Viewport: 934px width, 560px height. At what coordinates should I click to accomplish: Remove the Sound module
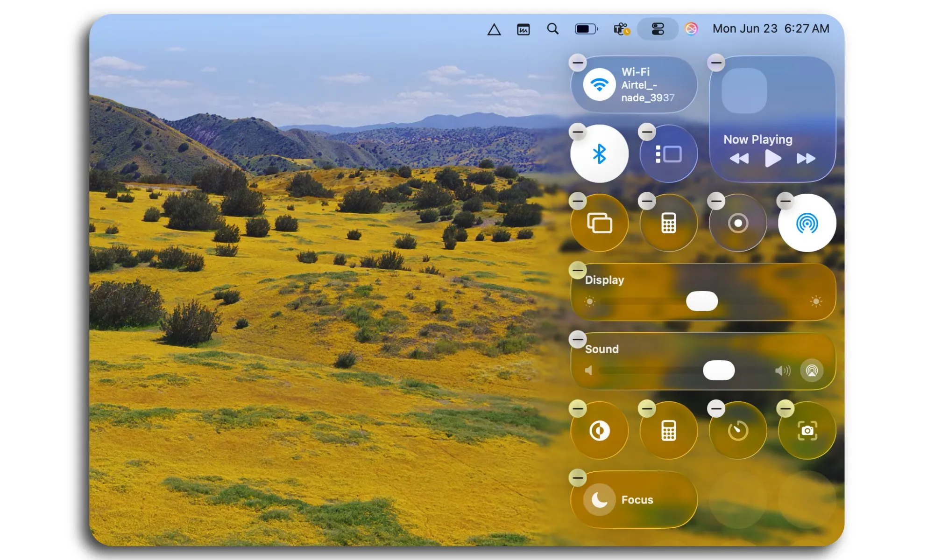pos(578,340)
